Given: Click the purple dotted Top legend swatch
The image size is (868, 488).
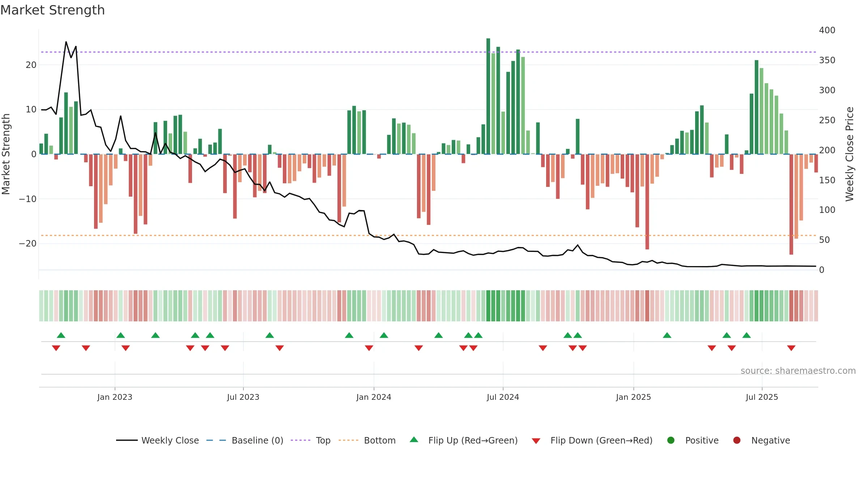Looking at the screenshot, I should 301,440.
